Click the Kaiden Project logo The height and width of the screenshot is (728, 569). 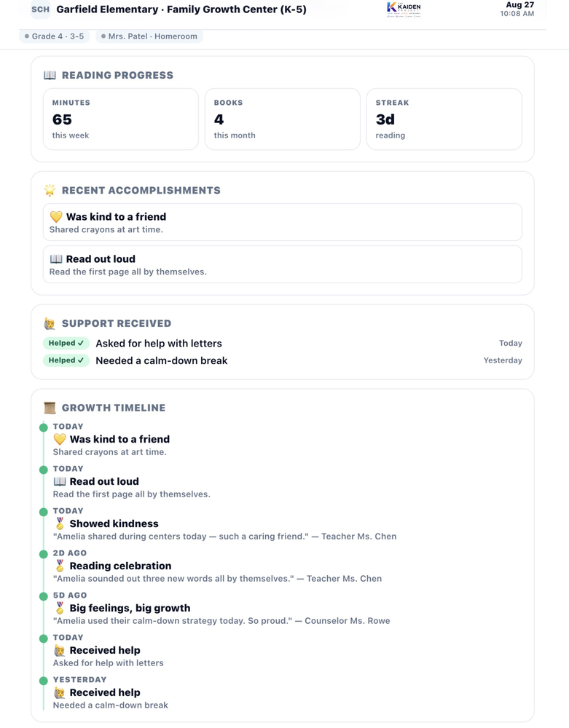pyautogui.click(x=404, y=9)
